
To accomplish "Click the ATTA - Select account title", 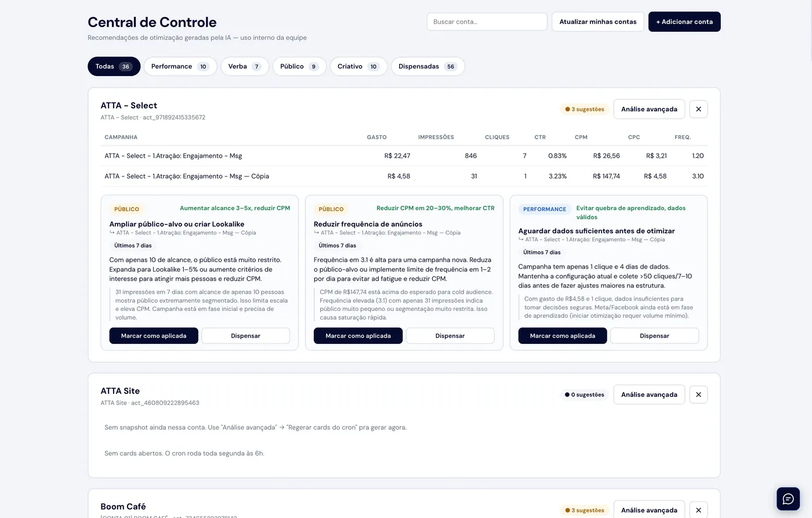I will coord(129,106).
